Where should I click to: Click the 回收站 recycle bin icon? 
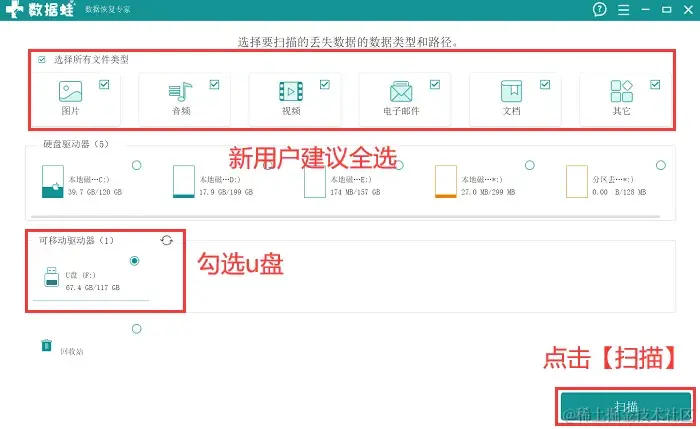click(x=46, y=345)
